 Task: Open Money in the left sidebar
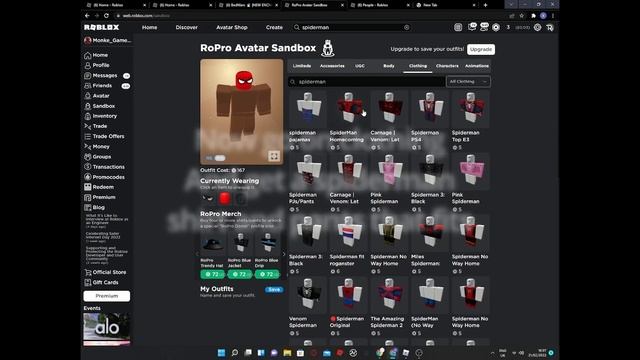(97, 147)
